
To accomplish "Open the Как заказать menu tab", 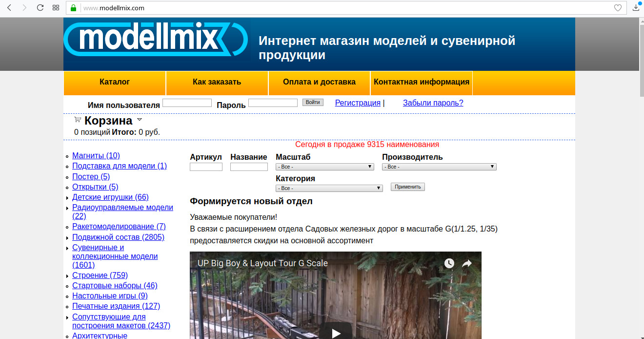I will coord(217,82).
